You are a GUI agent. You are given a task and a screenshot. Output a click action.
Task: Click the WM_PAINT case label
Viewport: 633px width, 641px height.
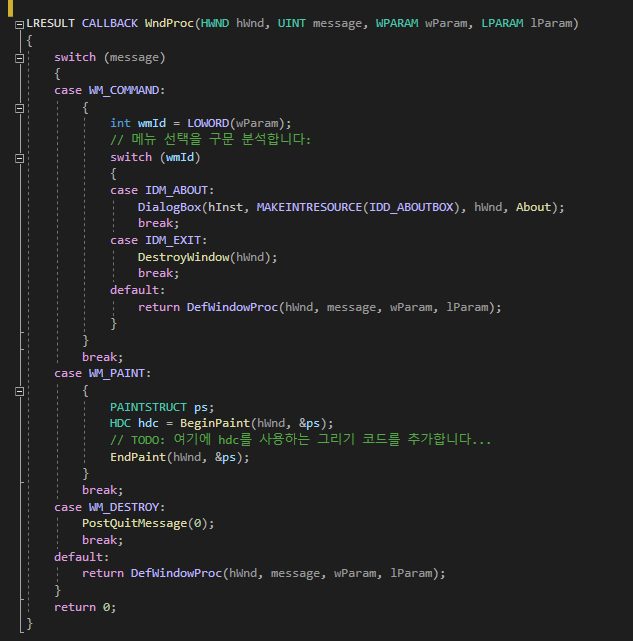click(x=117, y=373)
